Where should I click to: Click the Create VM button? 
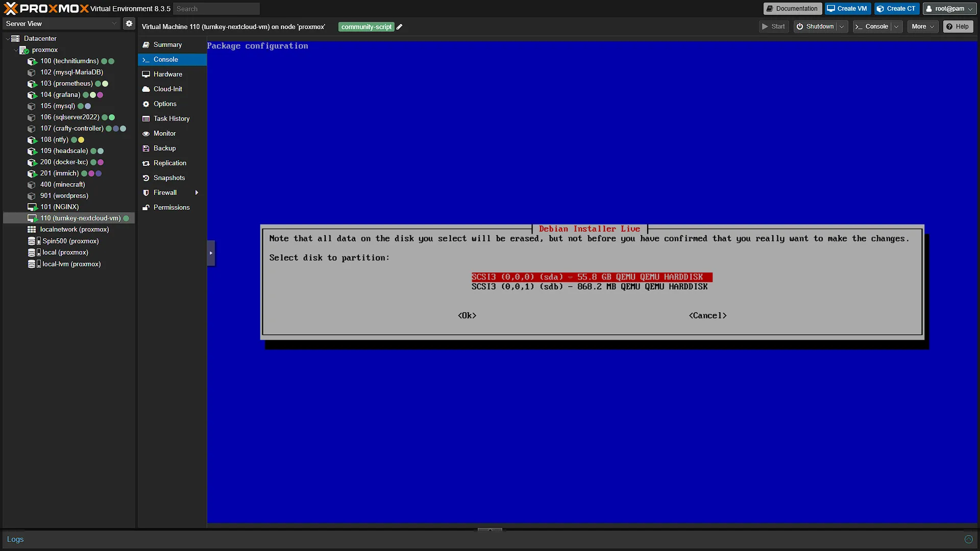coord(847,9)
